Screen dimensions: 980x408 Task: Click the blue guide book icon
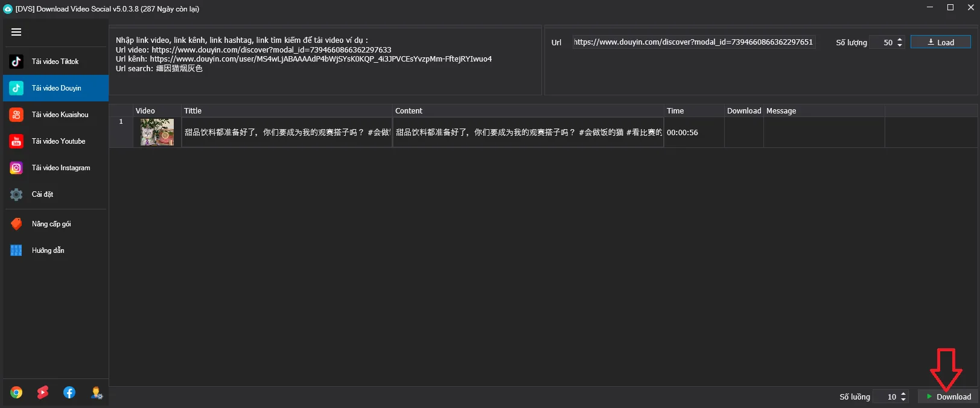[x=16, y=250]
